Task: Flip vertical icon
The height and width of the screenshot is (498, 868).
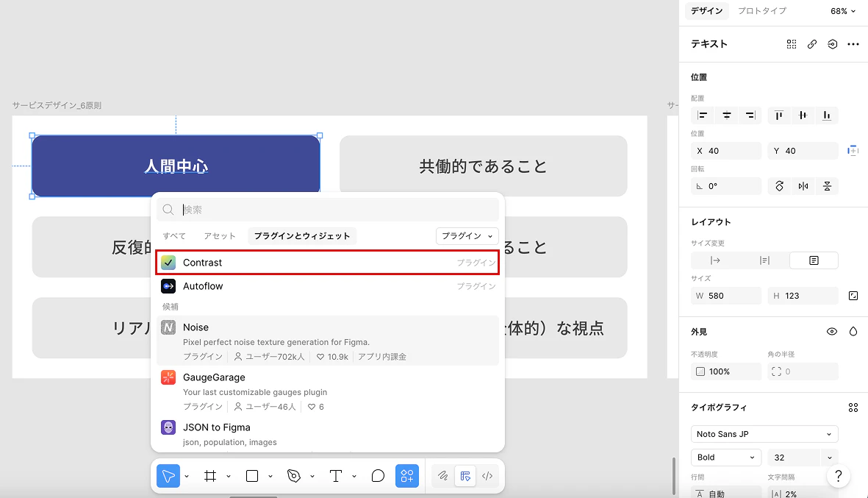Action: pyautogui.click(x=827, y=186)
